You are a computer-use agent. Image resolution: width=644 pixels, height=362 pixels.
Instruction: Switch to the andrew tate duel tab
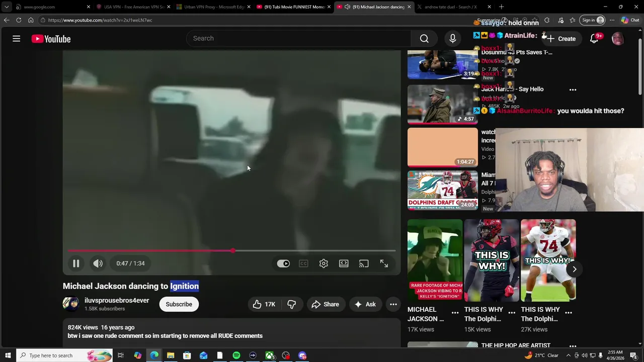(453, 7)
